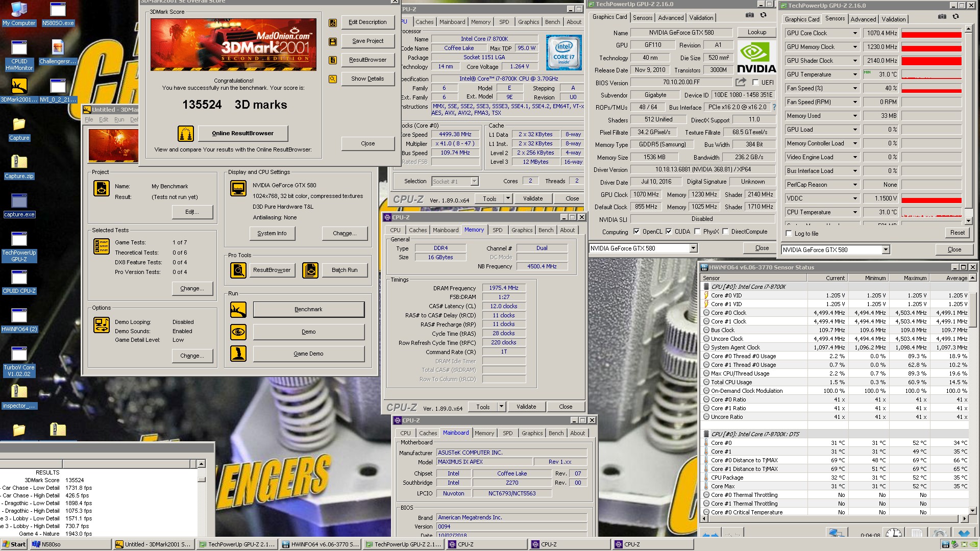Click Benchmark icon in Run section

click(238, 310)
